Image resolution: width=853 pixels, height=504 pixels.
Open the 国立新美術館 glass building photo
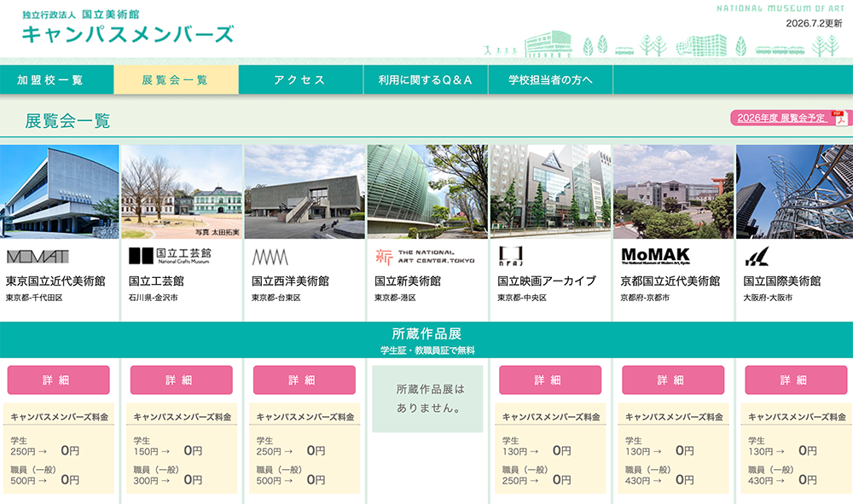tap(427, 191)
